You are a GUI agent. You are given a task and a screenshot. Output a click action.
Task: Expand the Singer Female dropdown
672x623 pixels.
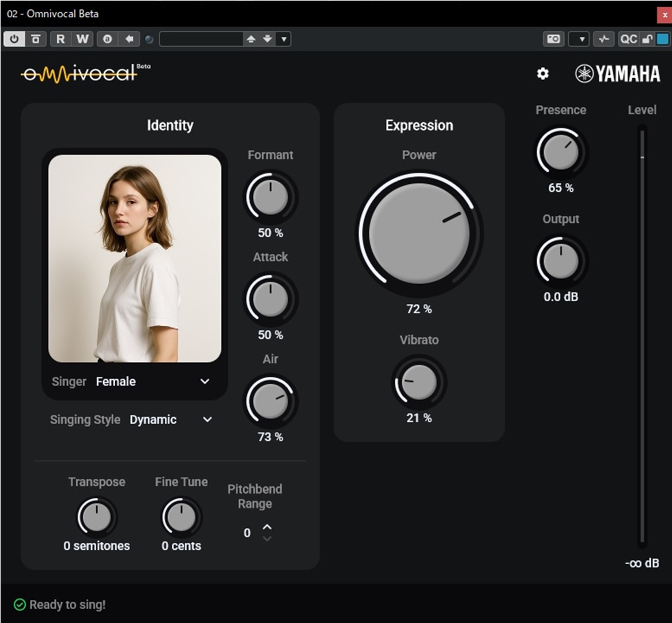click(205, 382)
